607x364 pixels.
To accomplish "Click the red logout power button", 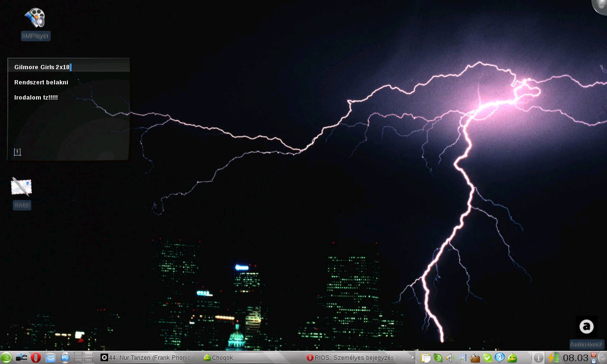I will click(593, 355).
